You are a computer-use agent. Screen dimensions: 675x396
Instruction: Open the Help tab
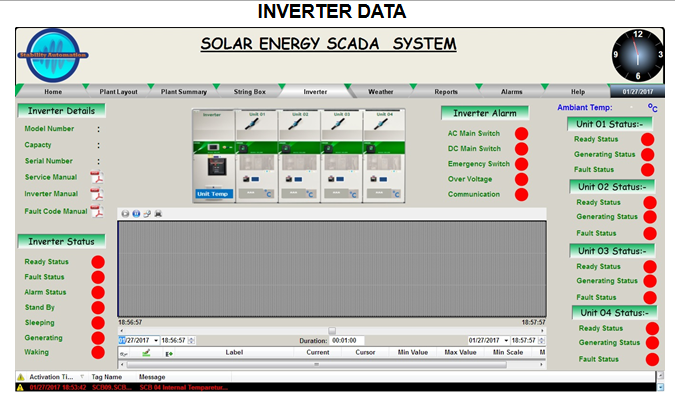[578, 92]
